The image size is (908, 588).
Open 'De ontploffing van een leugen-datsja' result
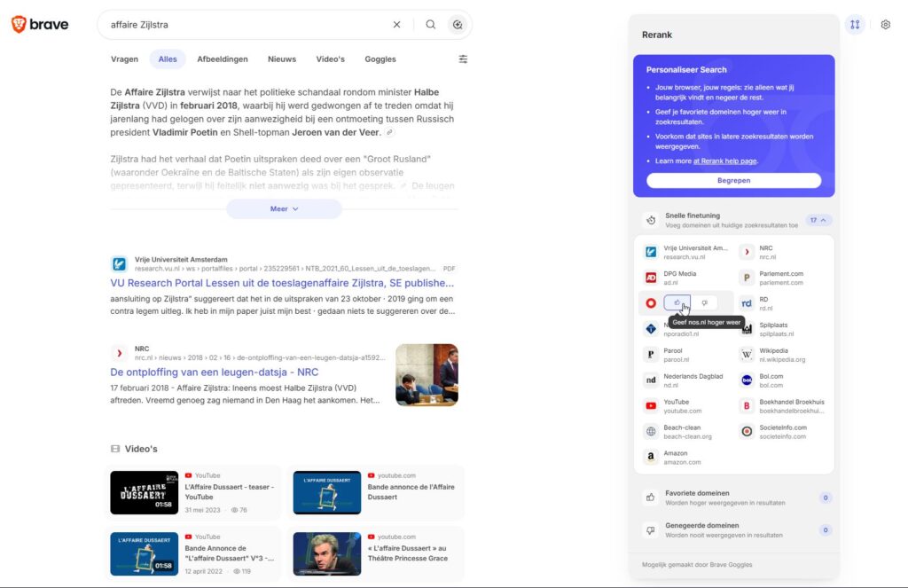(x=215, y=372)
